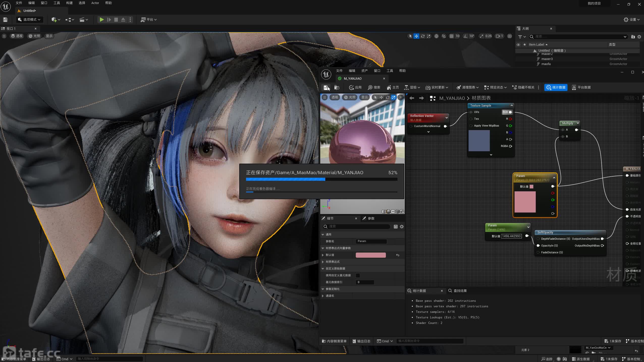The image size is (644, 362).
Task: Click the green Play button
Action: [101, 20]
